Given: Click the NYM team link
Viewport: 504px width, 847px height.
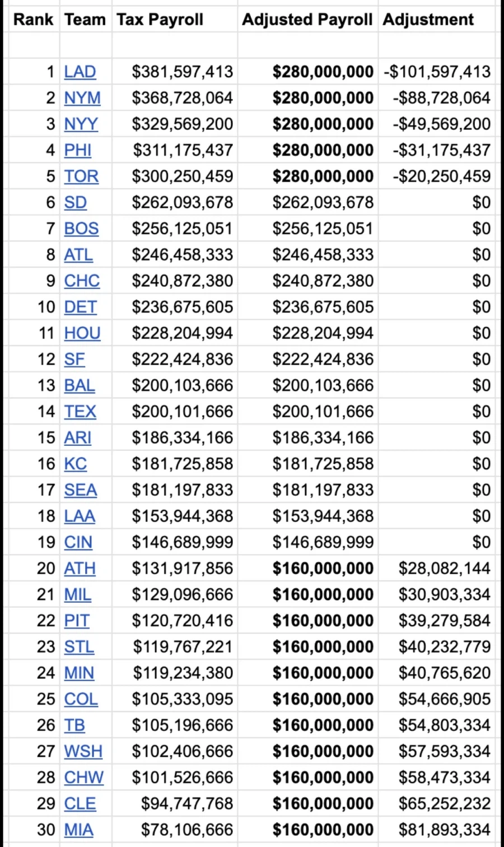Looking at the screenshot, I should [x=82, y=98].
